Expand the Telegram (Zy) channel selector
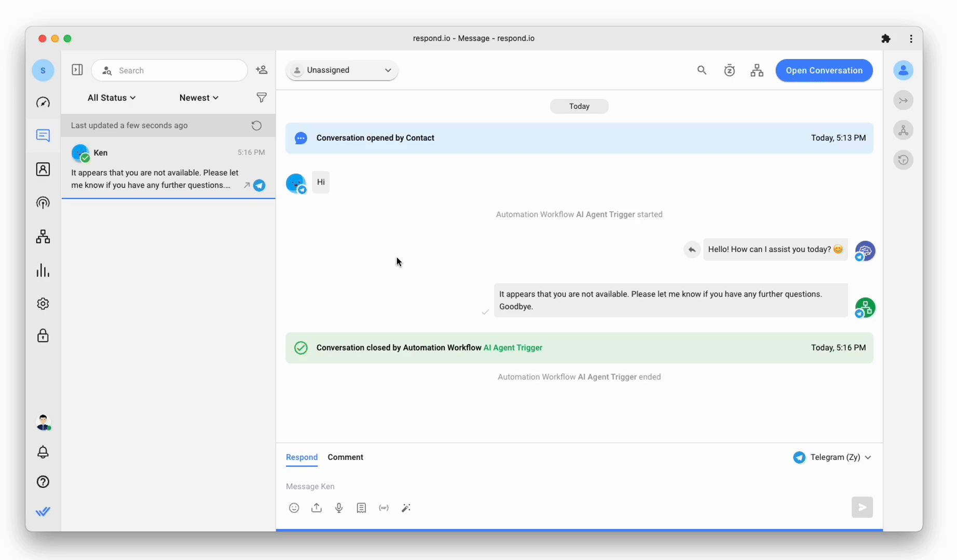 pos(833,457)
